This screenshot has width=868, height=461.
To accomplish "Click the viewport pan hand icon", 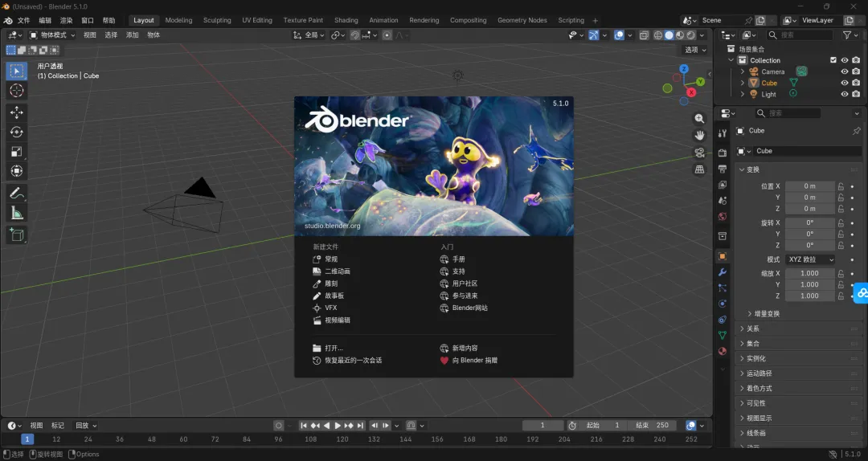I will pyautogui.click(x=700, y=136).
